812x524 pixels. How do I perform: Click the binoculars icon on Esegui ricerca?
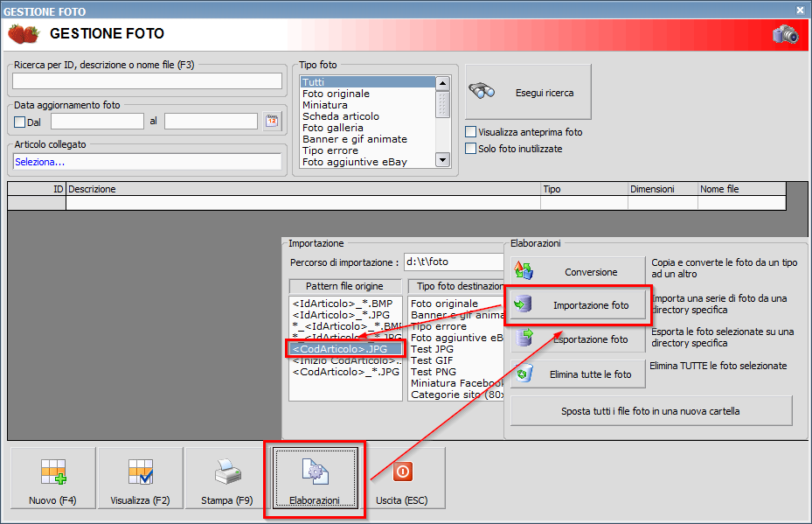coord(482,91)
